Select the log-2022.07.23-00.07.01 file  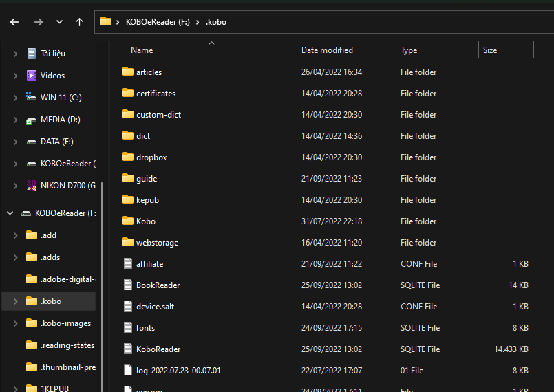click(178, 371)
